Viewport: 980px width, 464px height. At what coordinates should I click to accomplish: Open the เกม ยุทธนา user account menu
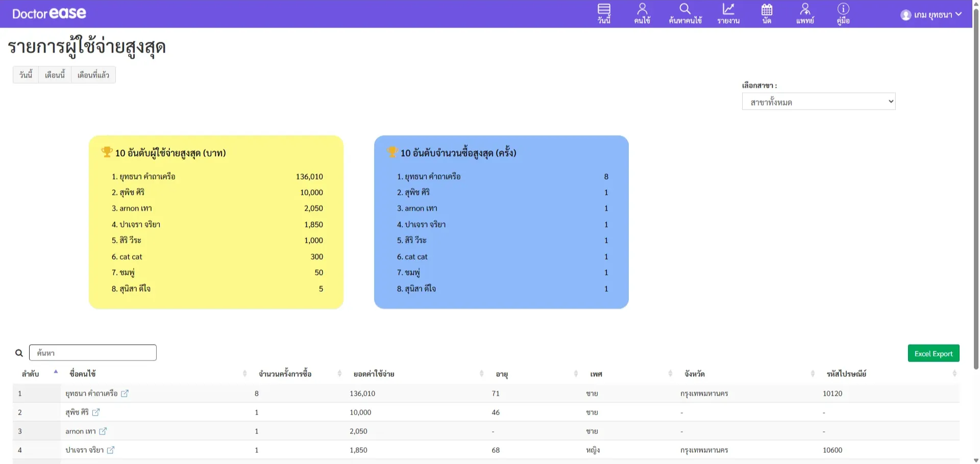(931, 15)
